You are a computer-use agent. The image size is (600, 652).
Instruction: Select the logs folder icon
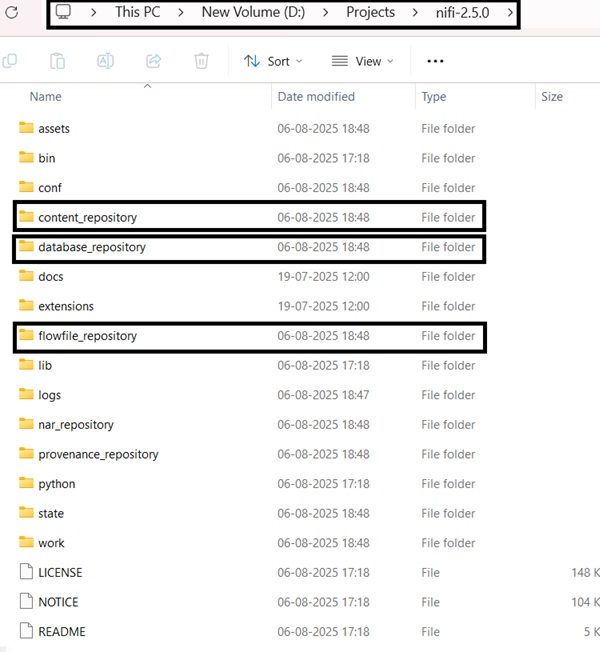tap(26, 394)
